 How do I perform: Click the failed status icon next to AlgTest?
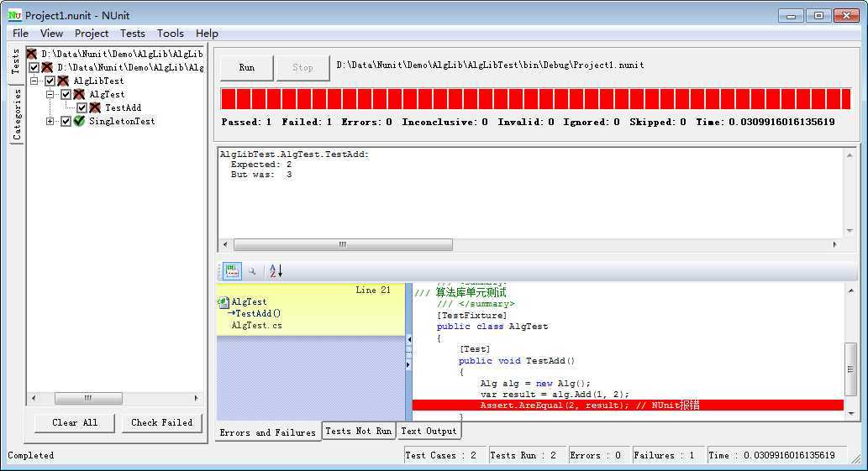coord(79,94)
